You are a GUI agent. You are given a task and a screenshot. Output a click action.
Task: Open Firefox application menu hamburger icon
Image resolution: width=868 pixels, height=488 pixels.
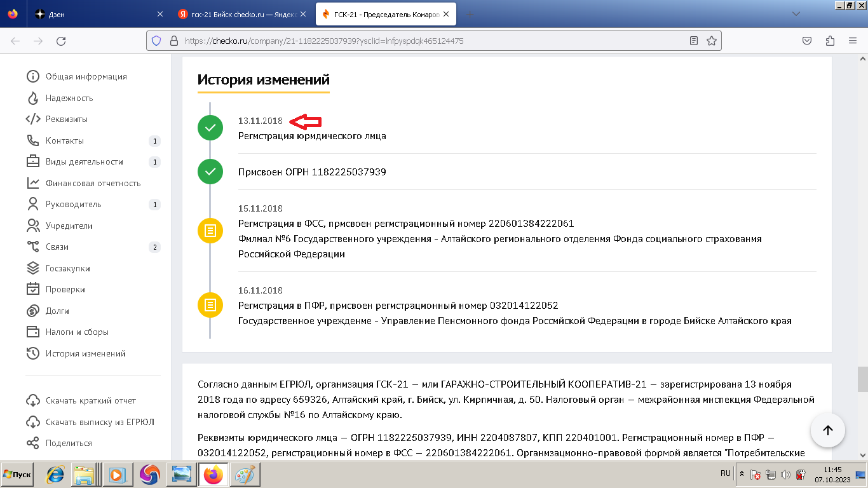[853, 41]
